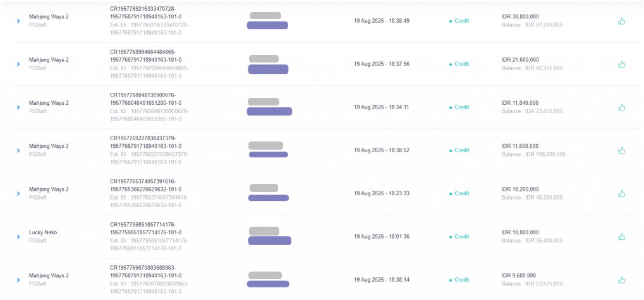Expand the Lucky Neko transaction row
Viewport: 644px width, 300px height.
coord(18,237)
